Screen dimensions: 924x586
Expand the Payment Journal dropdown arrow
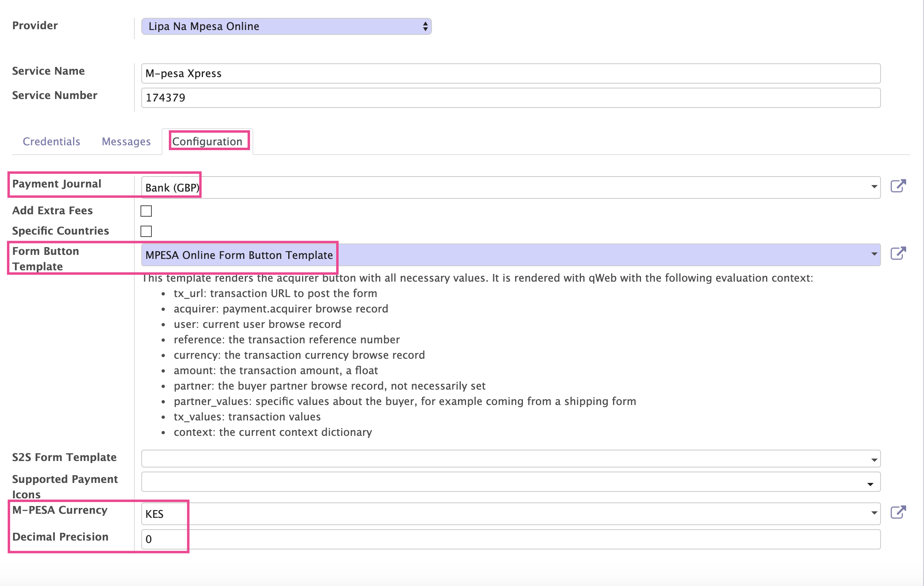click(x=874, y=187)
